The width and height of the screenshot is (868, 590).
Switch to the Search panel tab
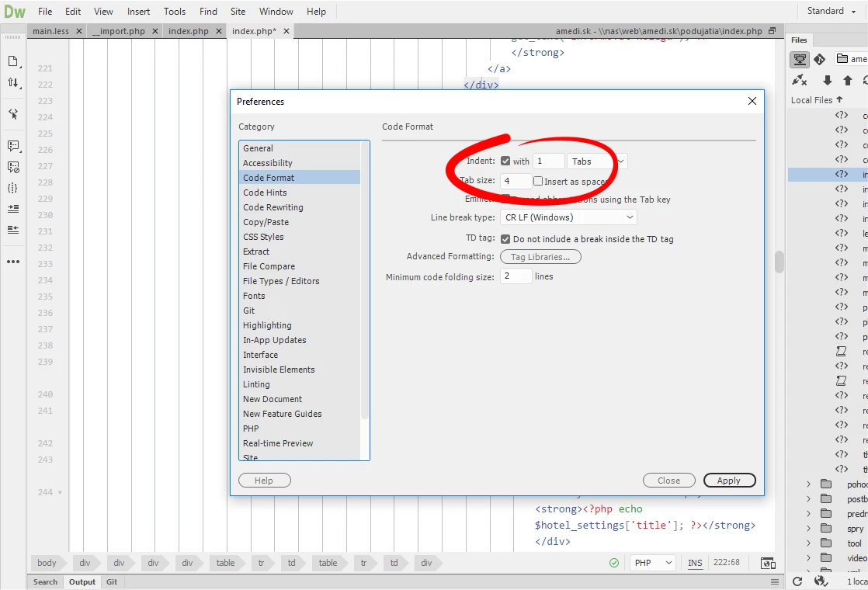(x=45, y=581)
